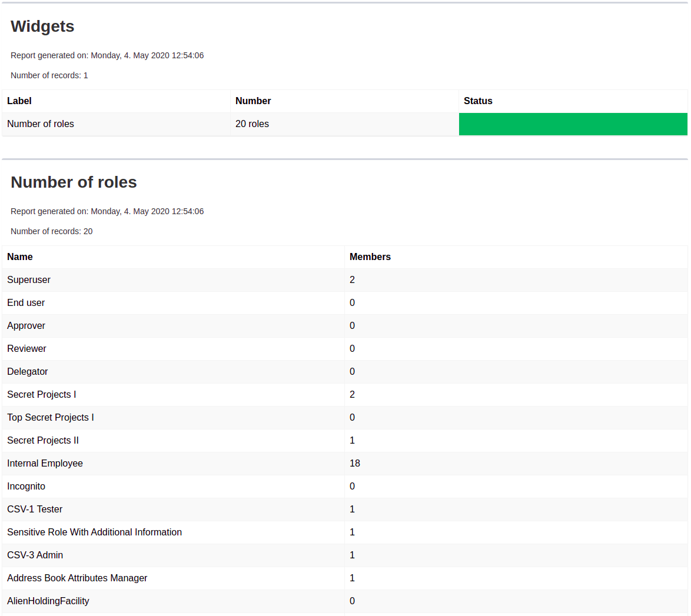Screen dimensions: 691x616
Task: Select the Superuser role row
Action: tap(29, 280)
